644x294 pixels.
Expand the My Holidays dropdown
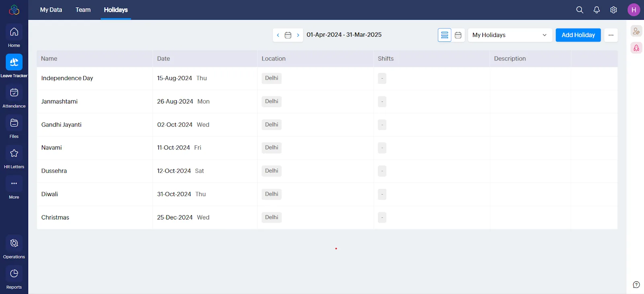coord(510,35)
